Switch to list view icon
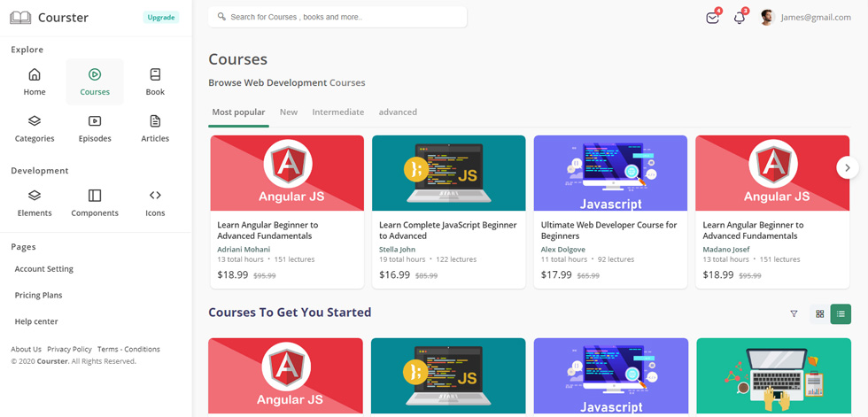 (x=841, y=314)
